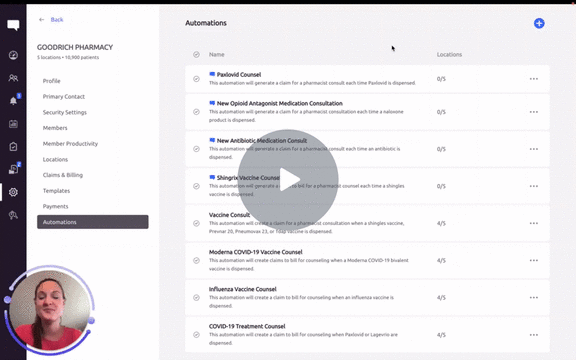Open the dashboard gauge icon in sidebar

(x=13, y=55)
